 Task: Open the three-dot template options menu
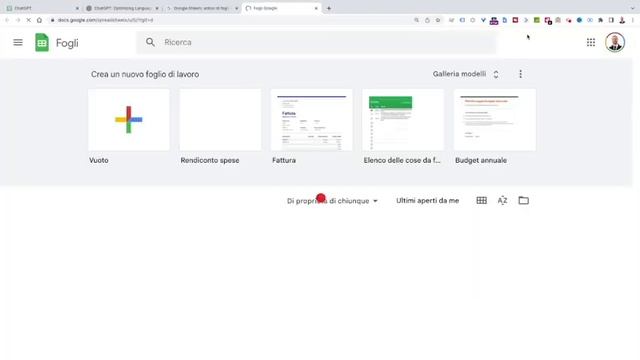pos(520,74)
